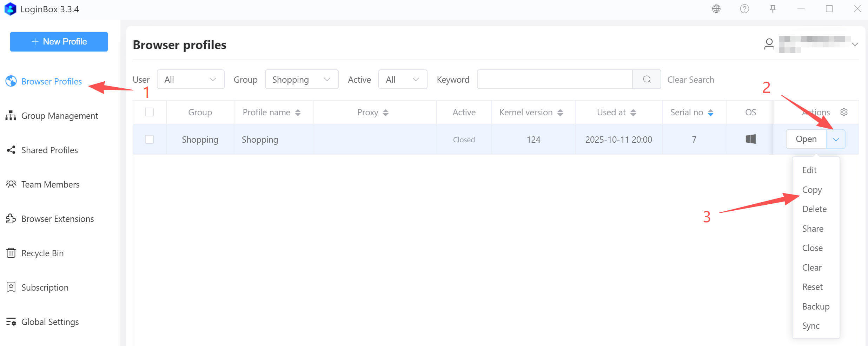Click the keyword search magnifier icon

tap(647, 80)
